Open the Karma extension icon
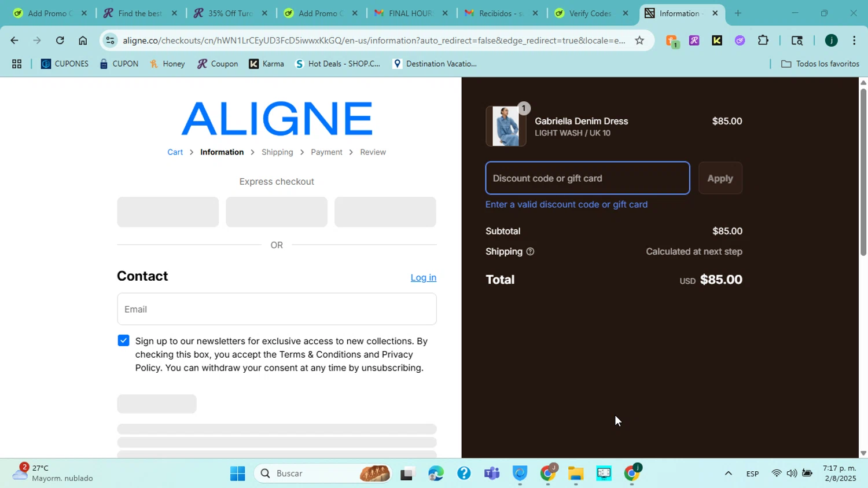The height and width of the screenshot is (488, 868). 717,41
